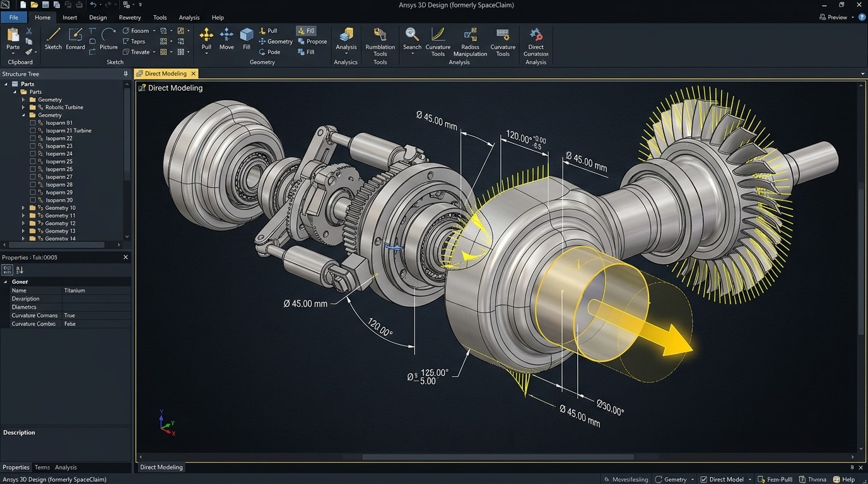
Task: Toggle the Direct Model status bar checkbox
Action: point(704,480)
